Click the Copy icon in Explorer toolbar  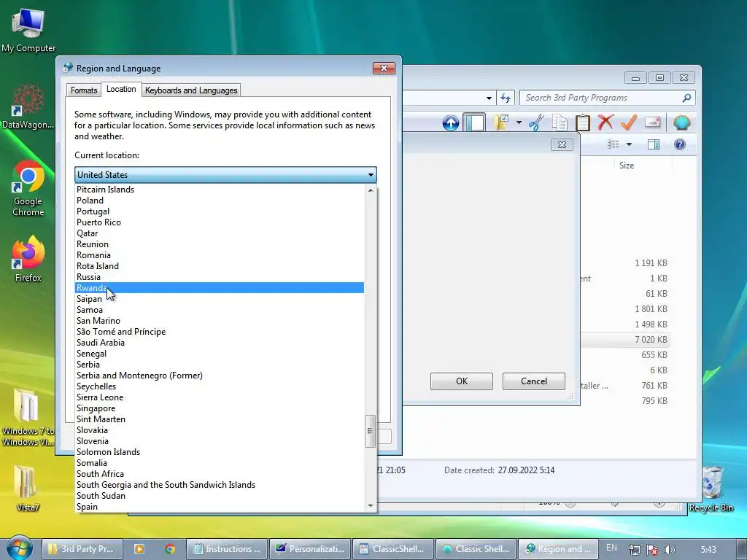(x=560, y=122)
